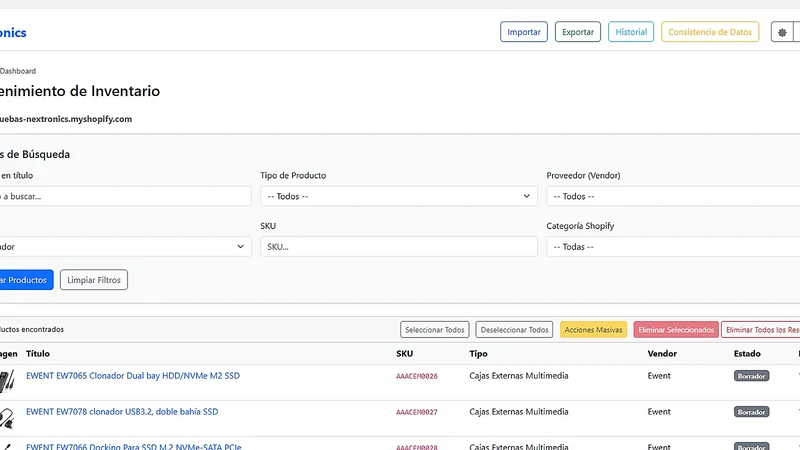Click Eliminar Todos los Resultados button
This screenshot has width=800, height=450.
pyautogui.click(x=761, y=330)
